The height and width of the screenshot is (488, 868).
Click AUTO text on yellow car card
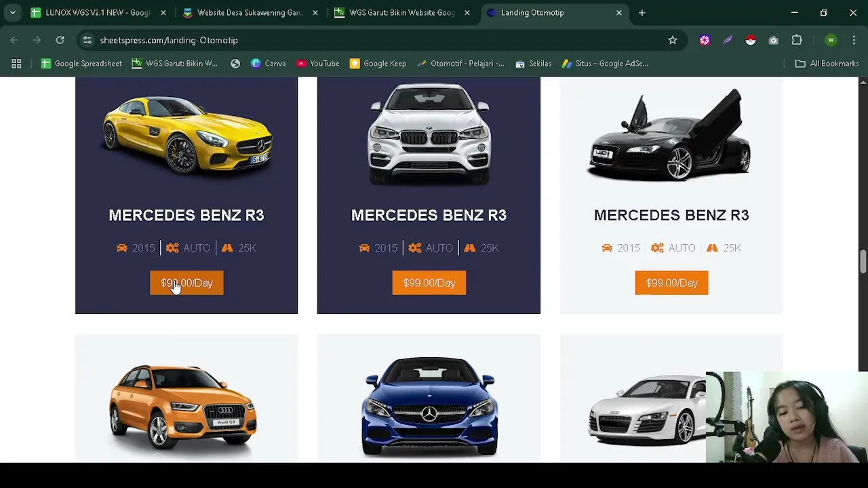click(197, 248)
